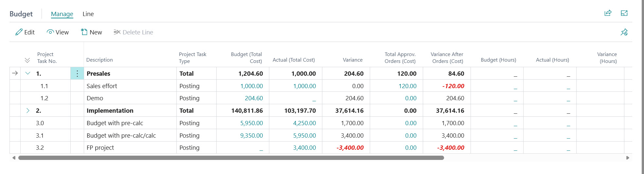Open Actual total cost 1,000.00 for Sales effort
The height and width of the screenshot is (174, 644).
tap(305, 86)
